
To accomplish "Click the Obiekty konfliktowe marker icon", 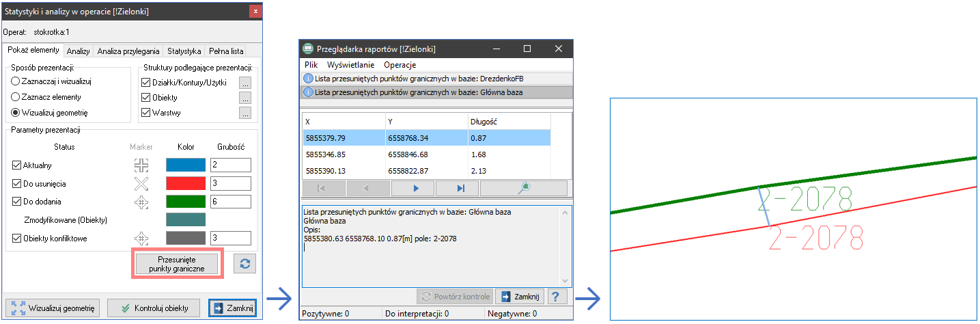I will [141, 239].
